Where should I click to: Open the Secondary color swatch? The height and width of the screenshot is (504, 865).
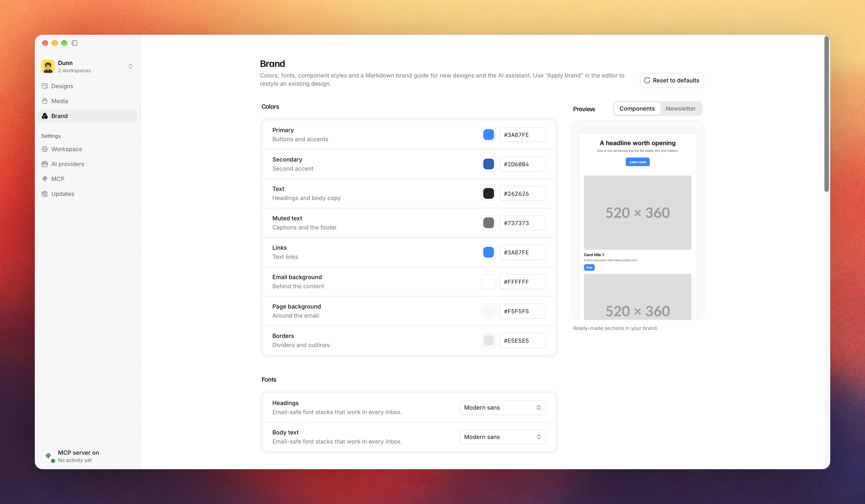tap(488, 164)
